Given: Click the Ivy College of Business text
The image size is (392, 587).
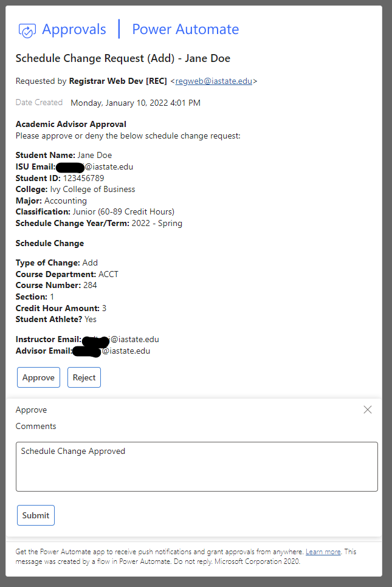Looking at the screenshot, I should point(92,190).
